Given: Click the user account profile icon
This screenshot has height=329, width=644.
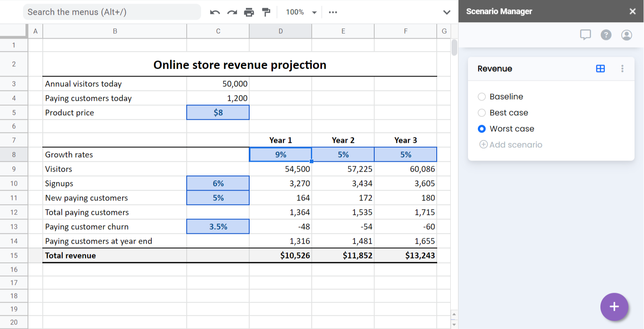Looking at the screenshot, I should coord(626,35).
